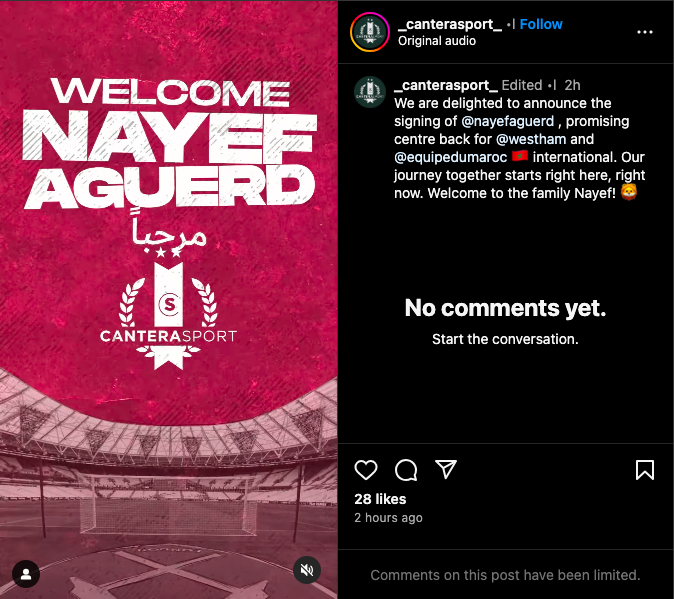Screen dimensions: 674x599
Task: Like the post with the heart icon
Action: (x=366, y=470)
